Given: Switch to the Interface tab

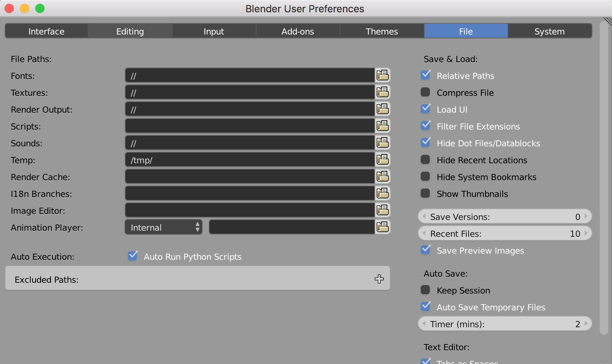Looking at the screenshot, I should coord(46,31).
